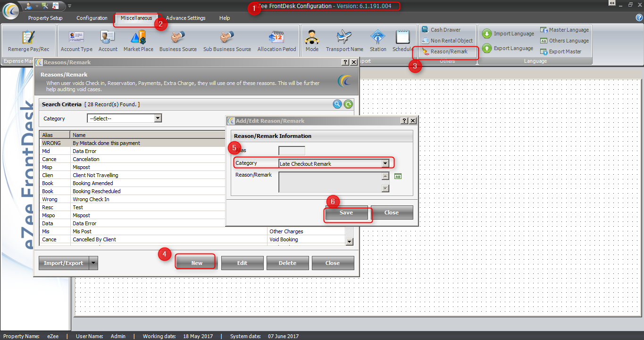Click Import Language

coord(508,34)
